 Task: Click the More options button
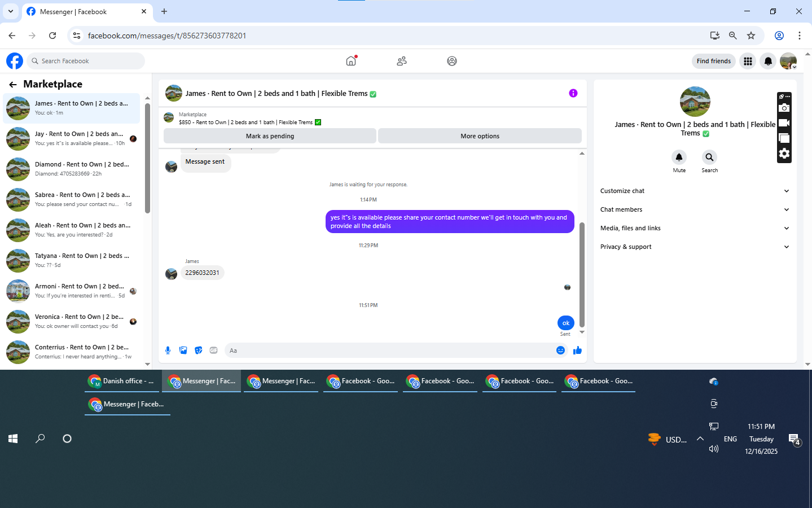480,136
